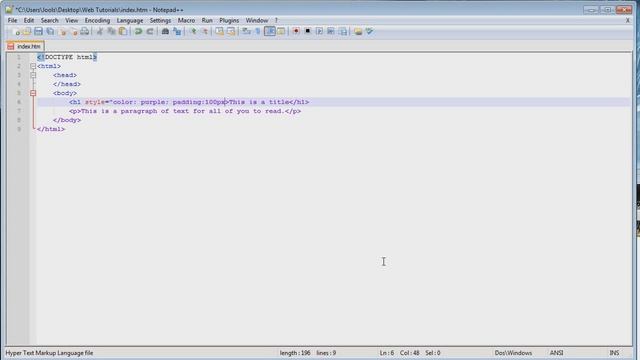Open Find with the binoculars icon
This screenshot has height=360, width=640.
point(165,31)
